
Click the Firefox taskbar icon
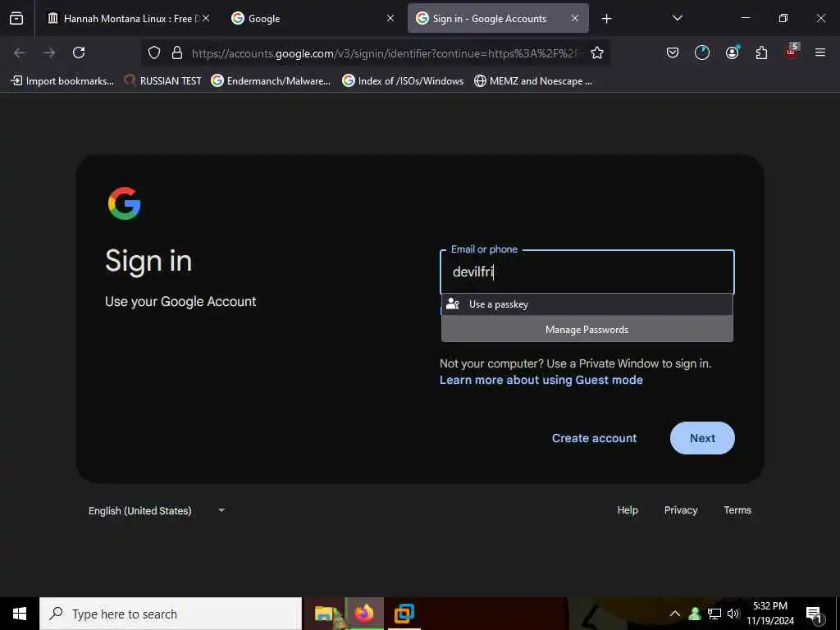(x=363, y=614)
